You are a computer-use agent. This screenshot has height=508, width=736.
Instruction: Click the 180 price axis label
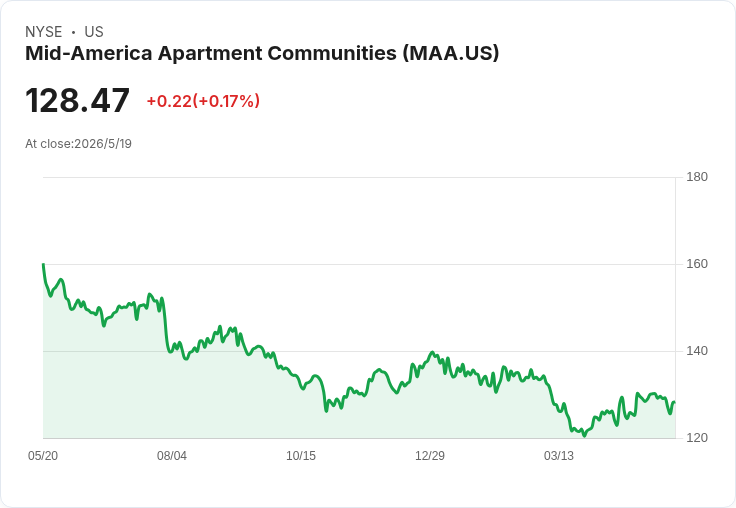pyautogui.click(x=697, y=177)
